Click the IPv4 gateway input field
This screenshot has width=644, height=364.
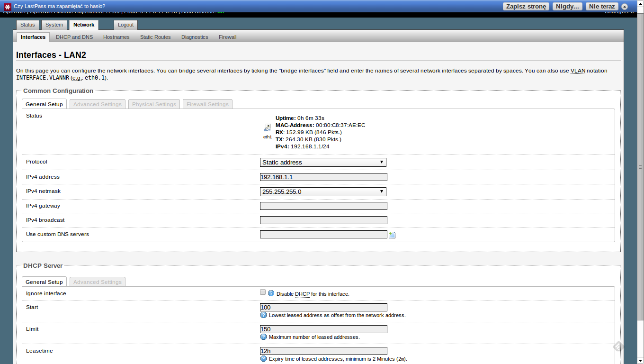(323, 206)
